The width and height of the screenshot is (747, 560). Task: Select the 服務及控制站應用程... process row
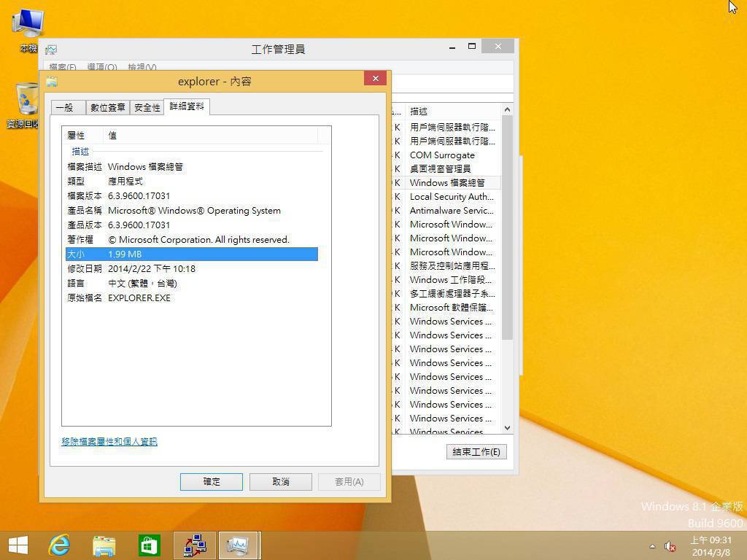447,265
